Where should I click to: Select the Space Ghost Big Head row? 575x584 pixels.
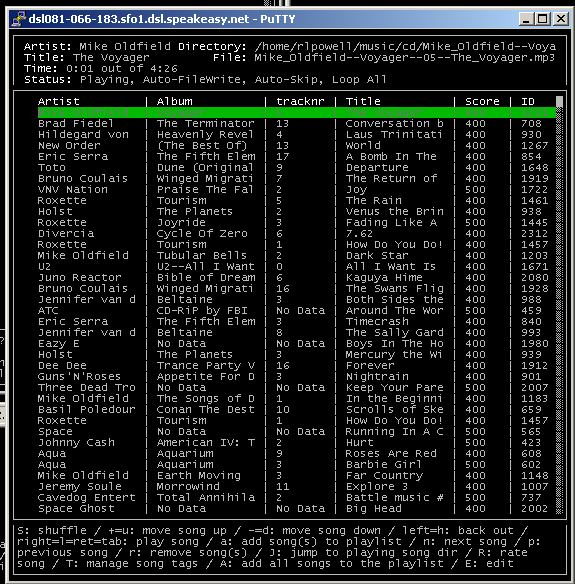pos(296,508)
